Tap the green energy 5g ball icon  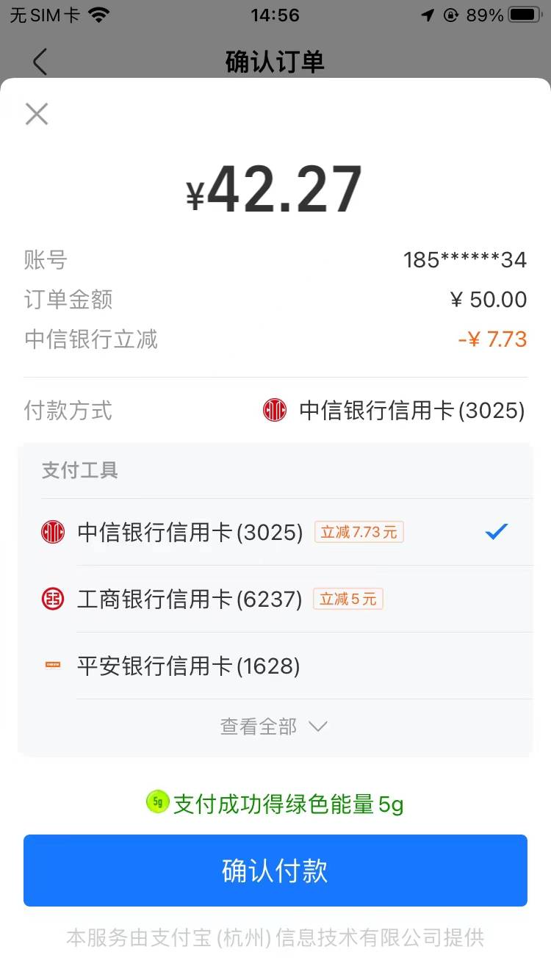click(157, 802)
